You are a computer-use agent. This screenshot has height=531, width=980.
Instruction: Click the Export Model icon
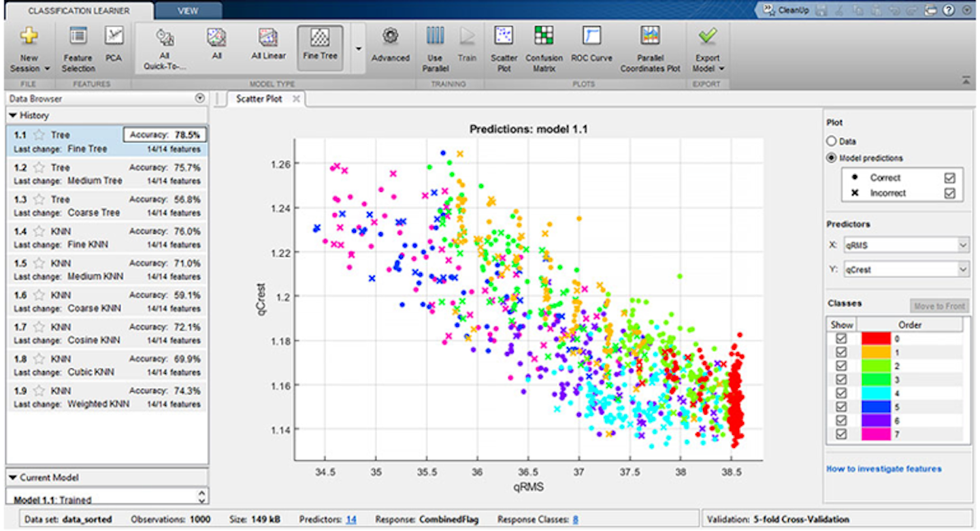point(707,36)
